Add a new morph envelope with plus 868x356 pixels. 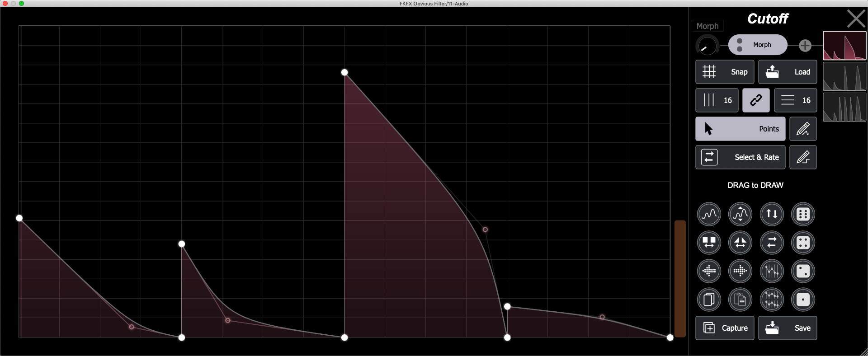[x=805, y=46]
